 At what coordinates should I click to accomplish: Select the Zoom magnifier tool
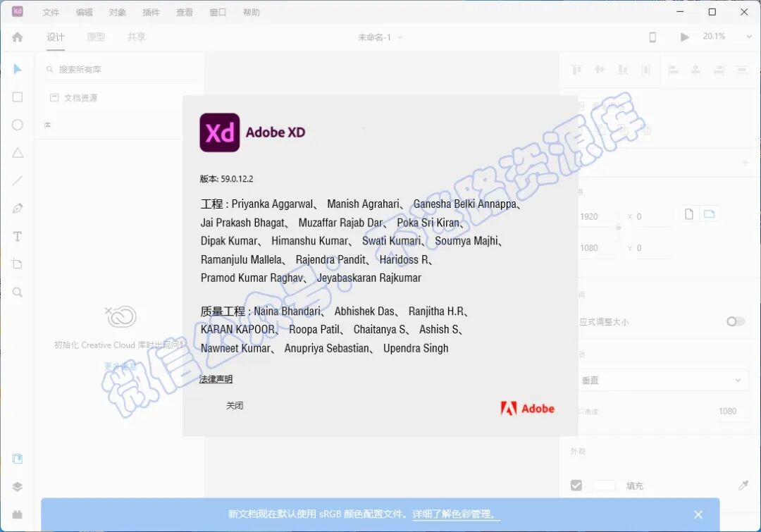[x=18, y=292]
